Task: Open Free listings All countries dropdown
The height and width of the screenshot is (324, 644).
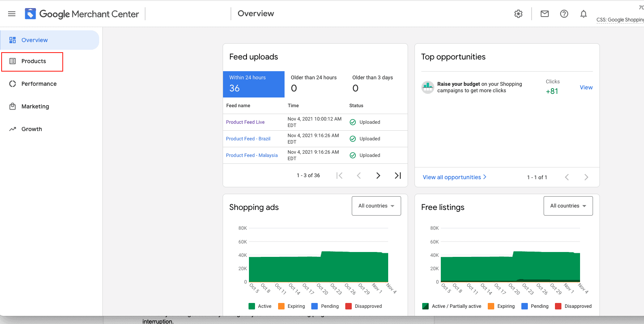Action: tap(568, 206)
